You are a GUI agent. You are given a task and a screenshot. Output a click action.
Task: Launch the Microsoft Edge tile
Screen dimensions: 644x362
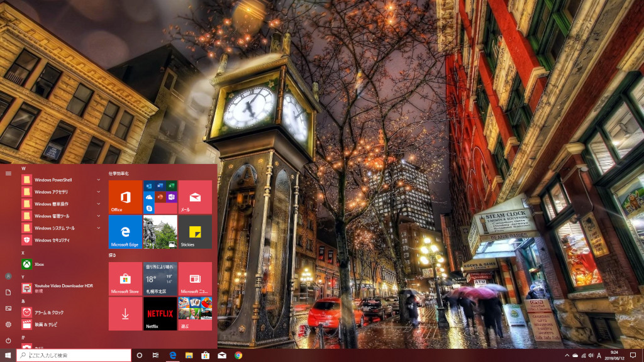(125, 232)
